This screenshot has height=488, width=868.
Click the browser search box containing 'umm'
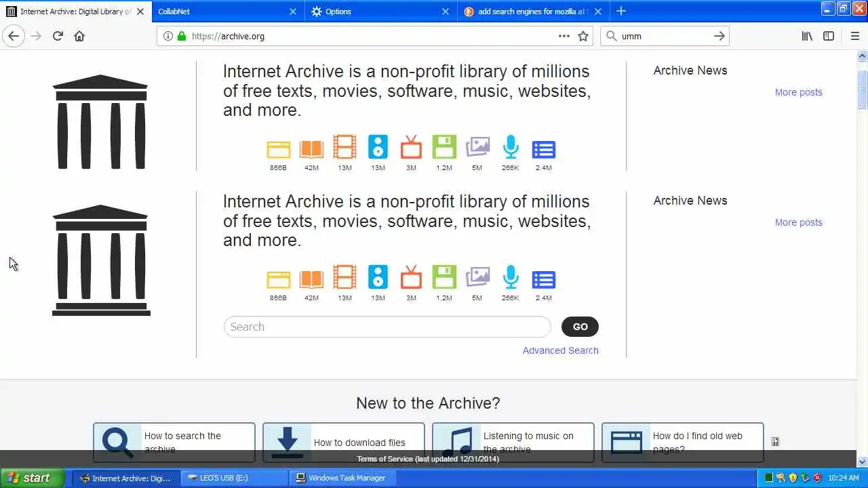[665, 36]
